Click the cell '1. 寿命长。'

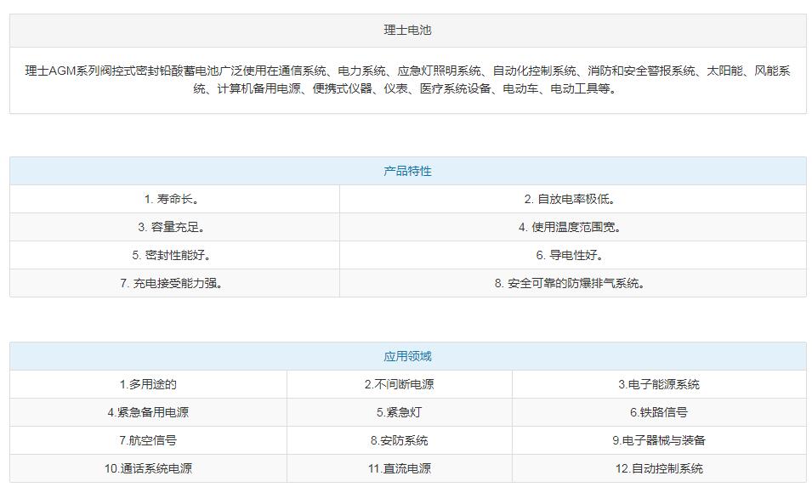pos(174,199)
